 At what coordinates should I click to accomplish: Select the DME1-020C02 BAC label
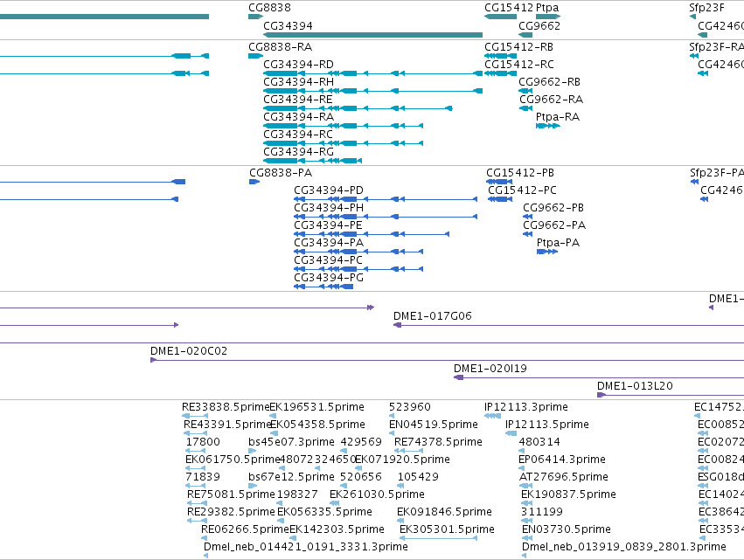(x=189, y=351)
